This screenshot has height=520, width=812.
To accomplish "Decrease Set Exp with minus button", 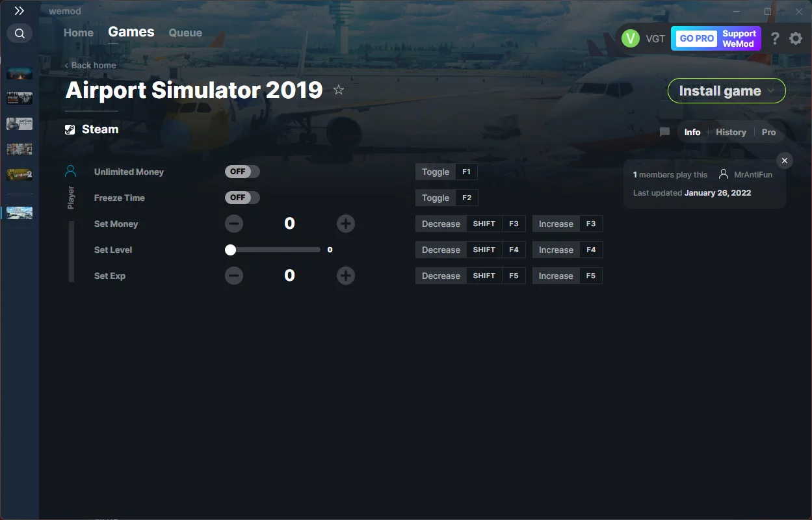I will click(234, 276).
